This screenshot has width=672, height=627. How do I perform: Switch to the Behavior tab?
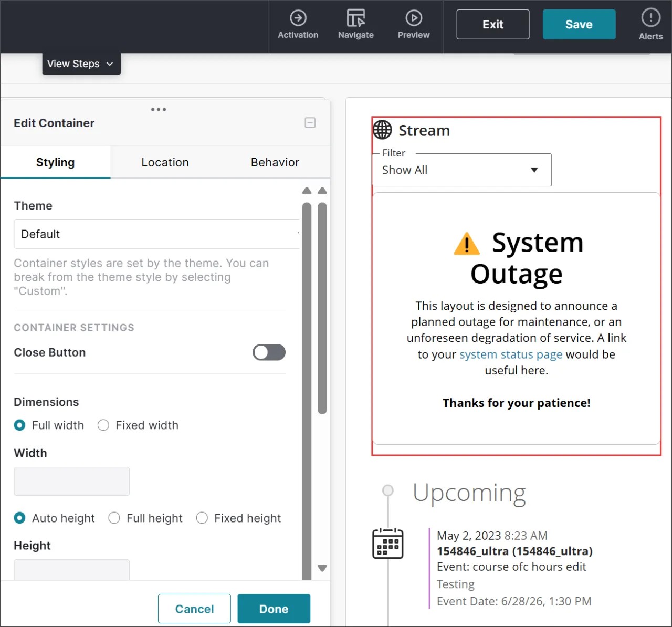[x=275, y=162]
